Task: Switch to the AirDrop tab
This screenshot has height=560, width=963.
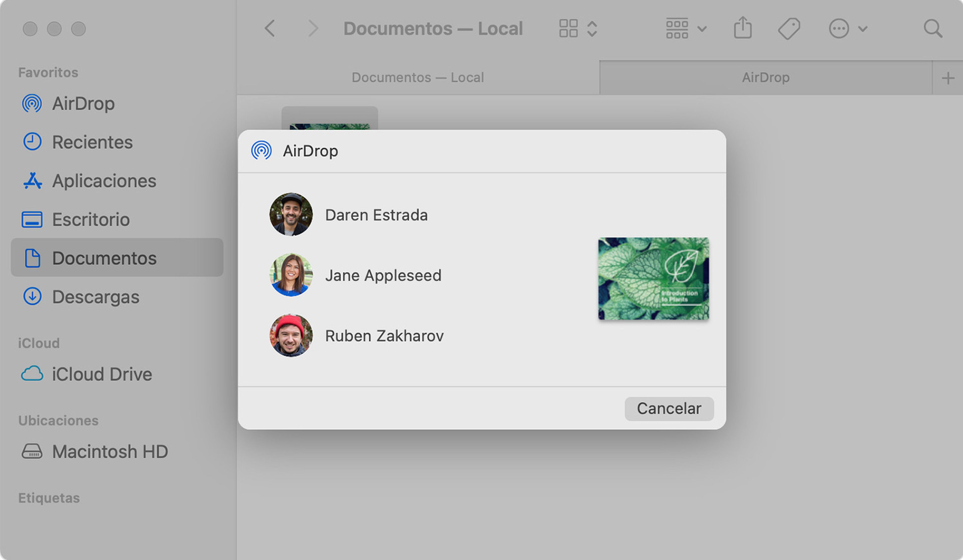Action: 766,77
